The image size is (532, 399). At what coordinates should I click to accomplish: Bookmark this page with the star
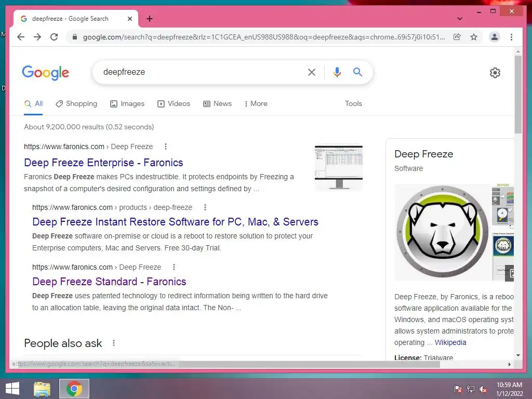coord(474,37)
